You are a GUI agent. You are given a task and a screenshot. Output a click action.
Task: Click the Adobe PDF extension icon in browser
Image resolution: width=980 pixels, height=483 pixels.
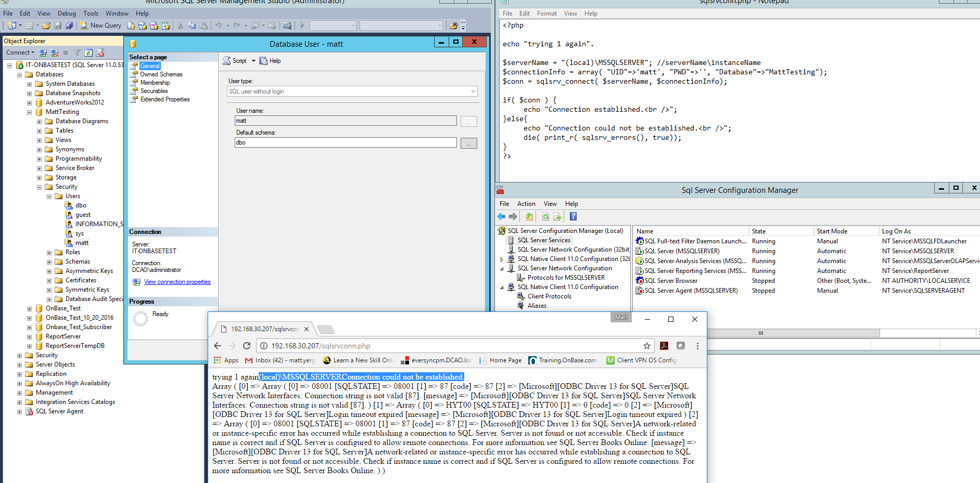(664, 346)
